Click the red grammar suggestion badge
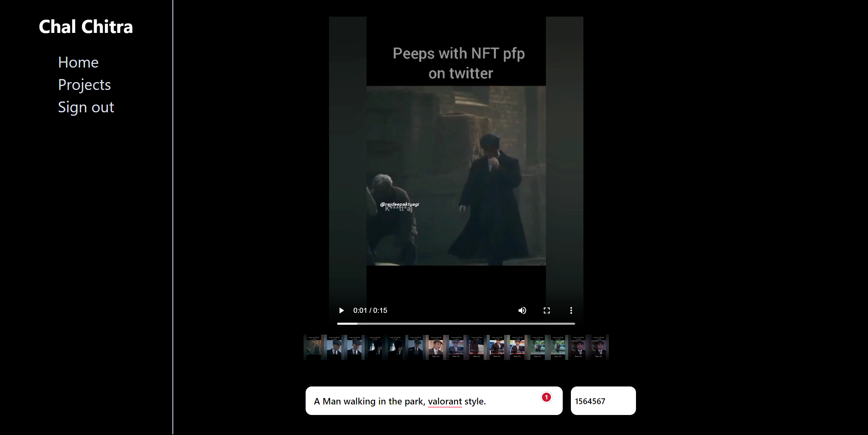868x435 pixels. [546, 397]
